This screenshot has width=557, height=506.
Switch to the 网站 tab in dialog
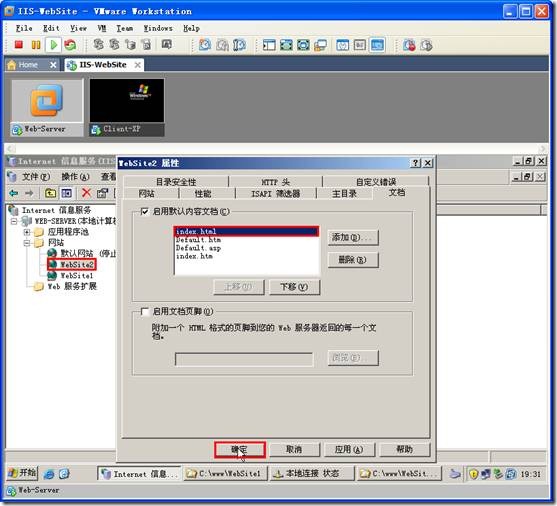[x=146, y=194]
